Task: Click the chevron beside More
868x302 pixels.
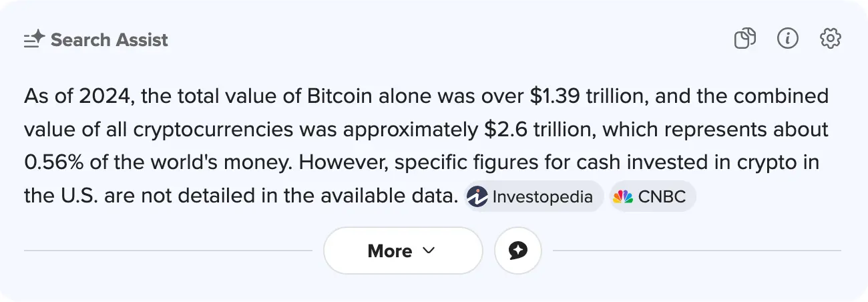Action: pyautogui.click(x=429, y=251)
